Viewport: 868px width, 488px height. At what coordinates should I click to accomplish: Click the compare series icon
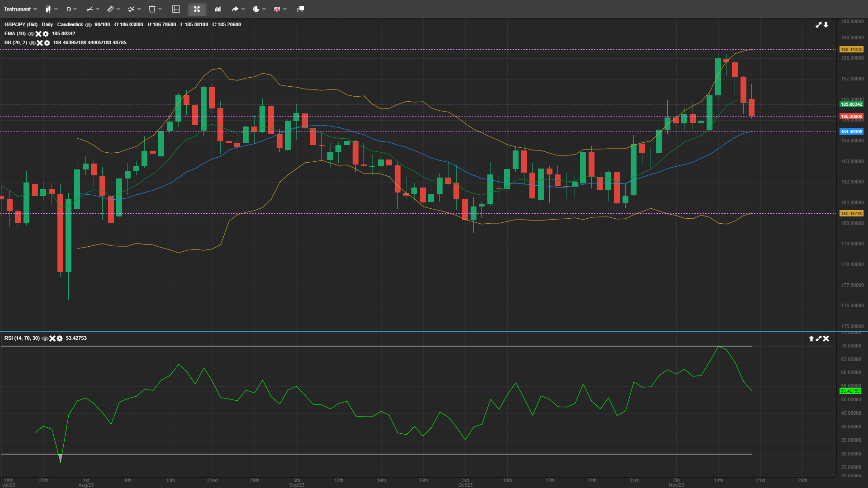point(131,9)
